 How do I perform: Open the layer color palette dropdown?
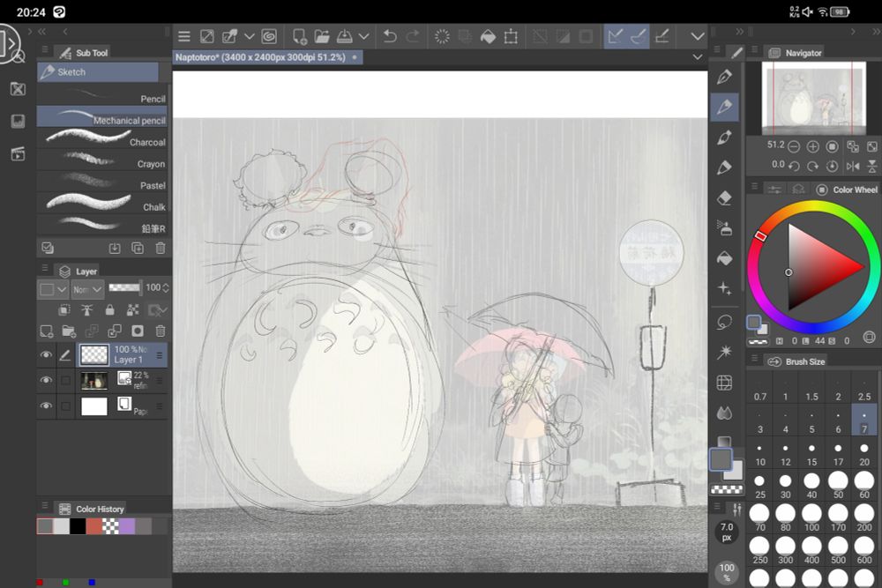pyautogui.click(x=52, y=289)
